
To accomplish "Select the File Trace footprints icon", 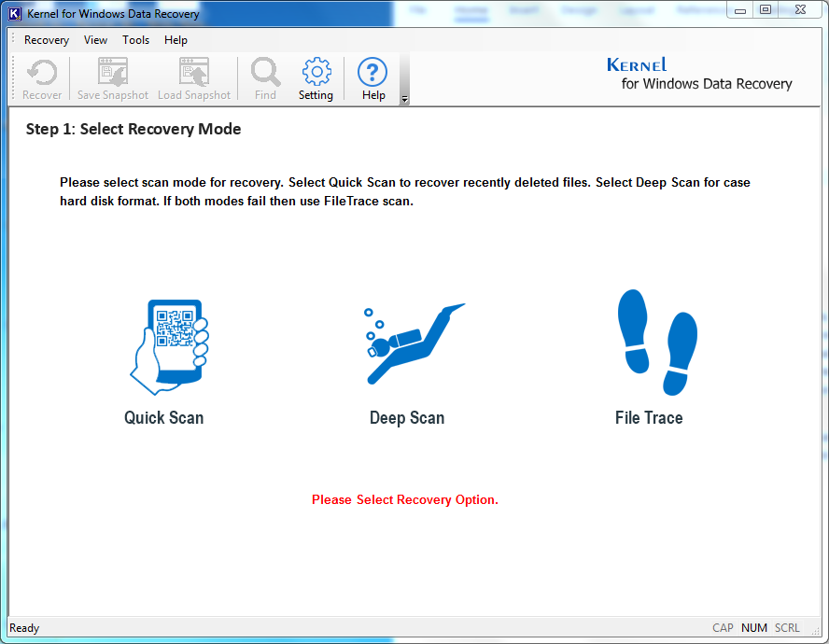I will [x=657, y=343].
